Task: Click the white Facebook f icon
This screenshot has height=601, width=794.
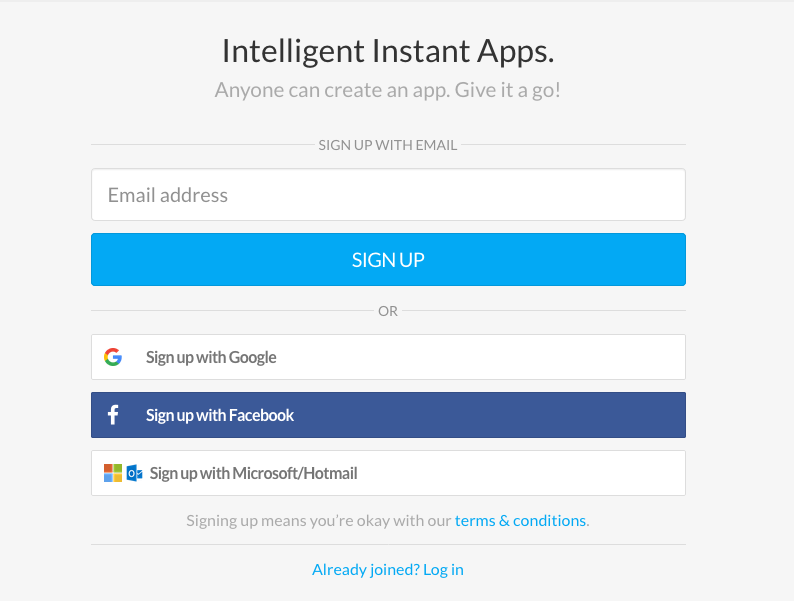Action: tap(113, 415)
